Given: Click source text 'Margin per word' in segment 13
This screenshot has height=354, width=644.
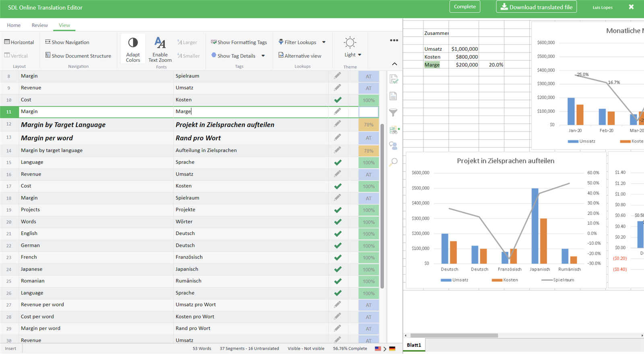Looking at the screenshot, I should coord(47,138).
